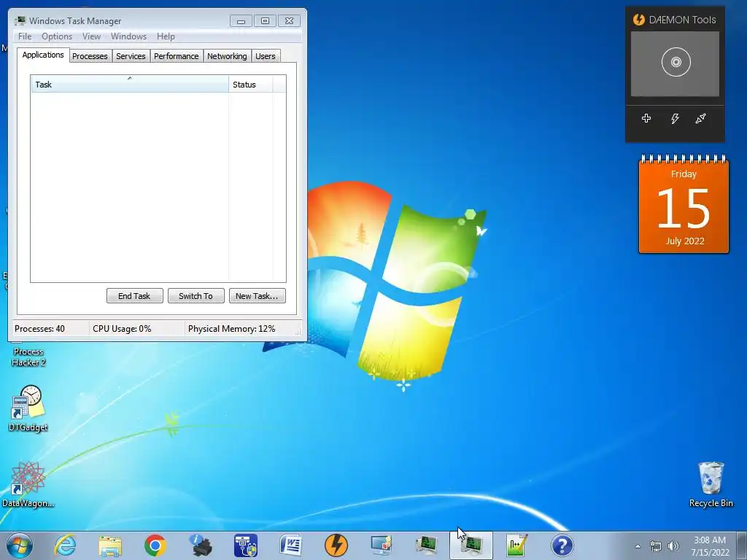
Task: Open DAEMON Tools lightning taskbar icon
Action: tap(336, 545)
